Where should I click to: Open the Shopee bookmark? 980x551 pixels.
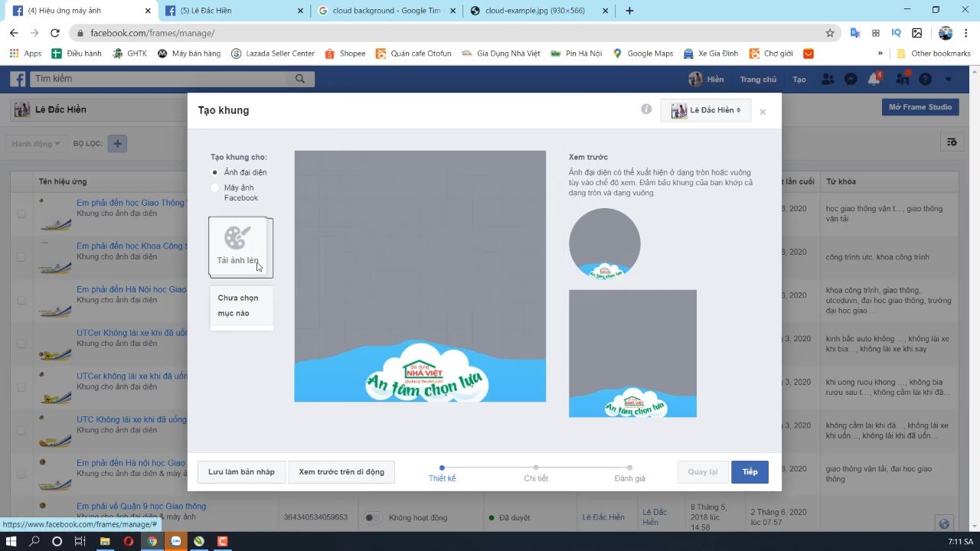[x=345, y=54]
